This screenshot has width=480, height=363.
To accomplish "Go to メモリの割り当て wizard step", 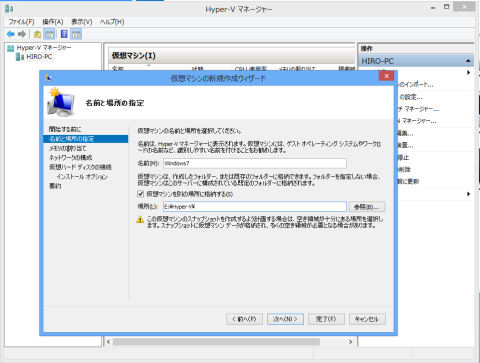I will click(68, 148).
